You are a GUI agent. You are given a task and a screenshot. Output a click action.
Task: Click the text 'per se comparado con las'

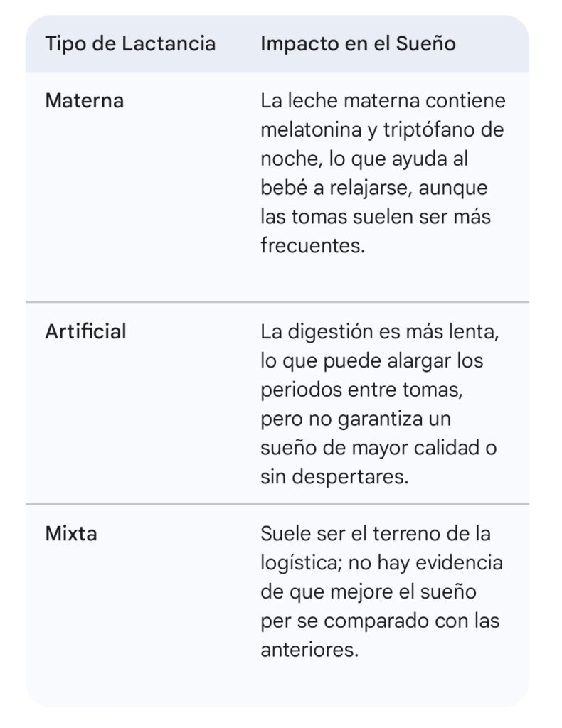380,621
